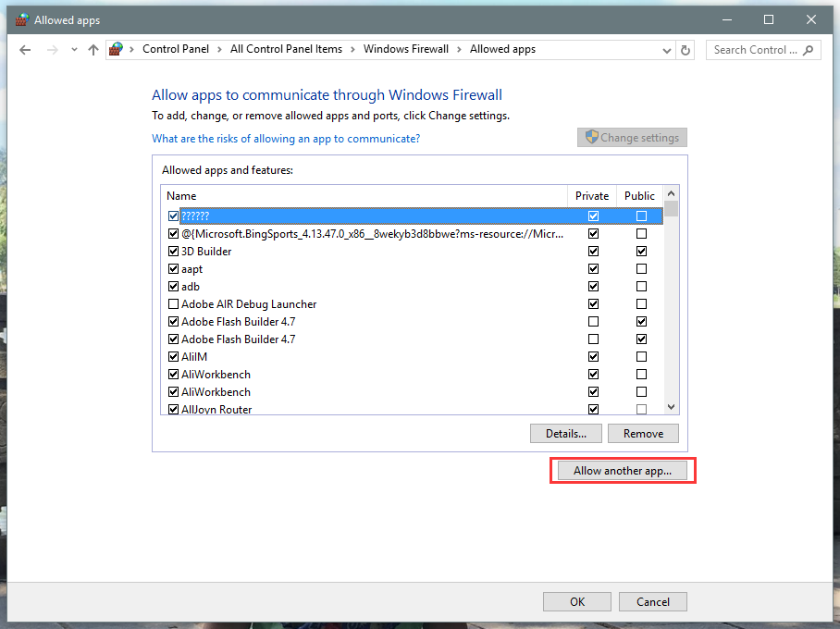Open the risks of allowing an app link
The height and width of the screenshot is (629, 840).
pyautogui.click(x=286, y=139)
